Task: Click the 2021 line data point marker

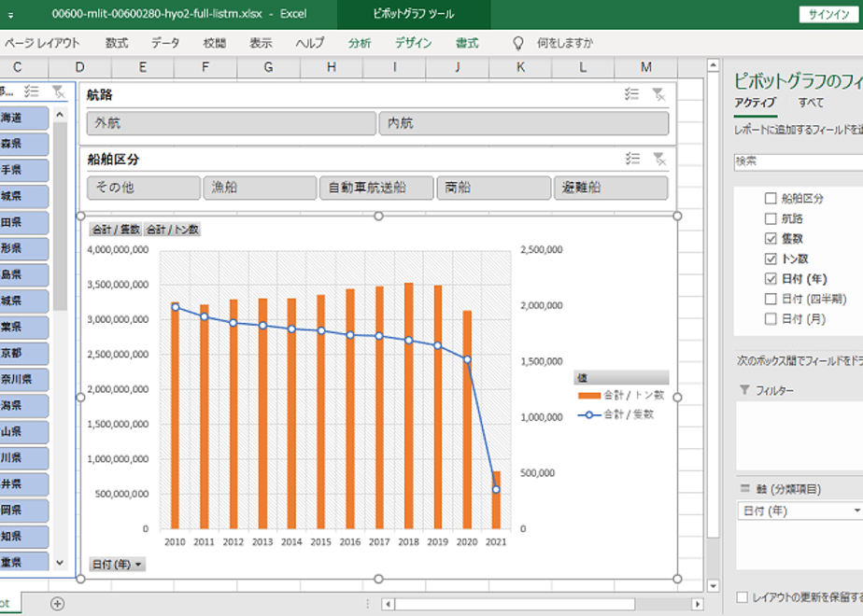Action: (496, 489)
